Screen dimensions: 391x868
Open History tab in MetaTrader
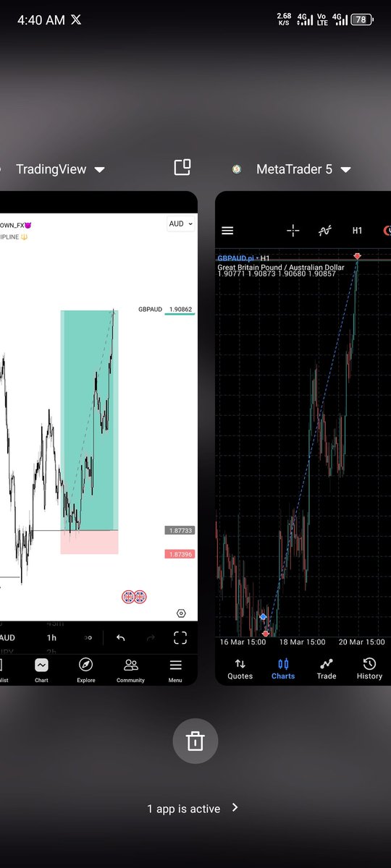pyautogui.click(x=369, y=668)
